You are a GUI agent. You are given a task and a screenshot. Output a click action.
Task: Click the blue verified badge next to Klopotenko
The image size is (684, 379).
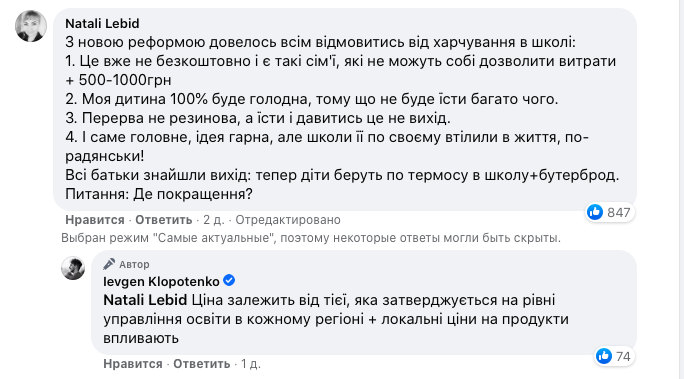coord(229,280)
